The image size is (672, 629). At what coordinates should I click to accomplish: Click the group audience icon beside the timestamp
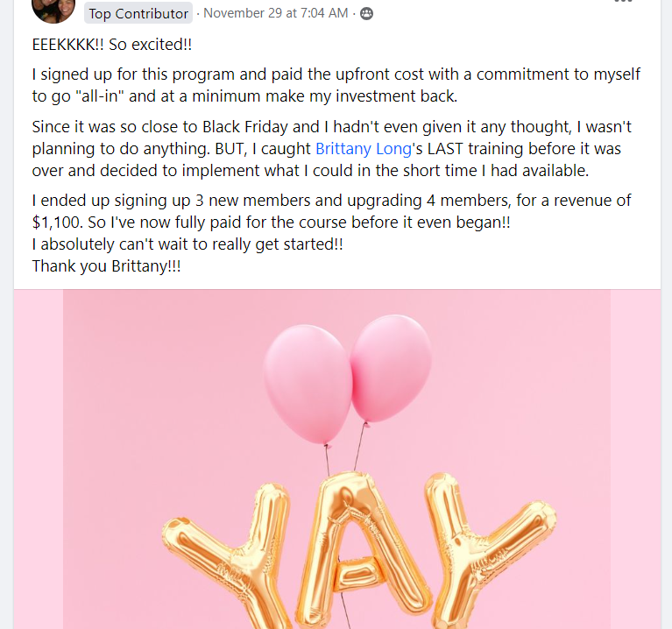(x=366, y=13)
